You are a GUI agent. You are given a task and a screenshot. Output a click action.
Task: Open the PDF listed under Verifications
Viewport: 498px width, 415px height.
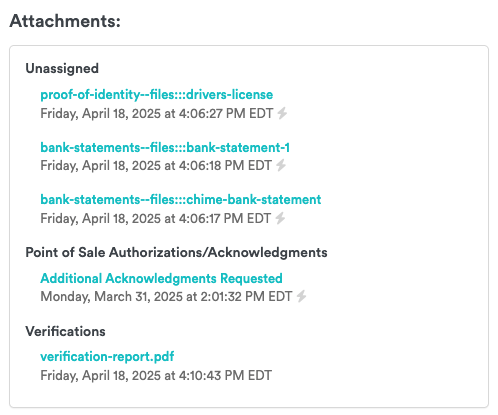point(107,357)
